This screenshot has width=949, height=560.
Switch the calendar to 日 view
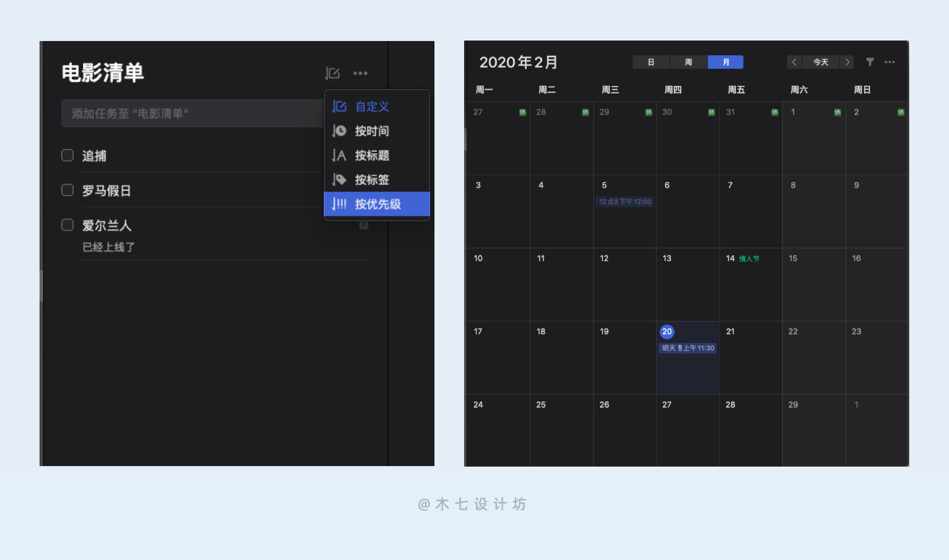coord(650,62)
